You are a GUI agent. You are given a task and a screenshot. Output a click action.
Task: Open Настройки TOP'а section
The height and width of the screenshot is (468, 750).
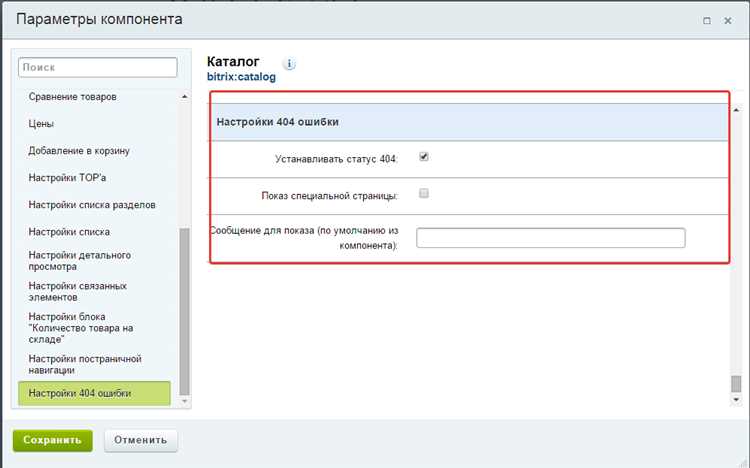67,178
